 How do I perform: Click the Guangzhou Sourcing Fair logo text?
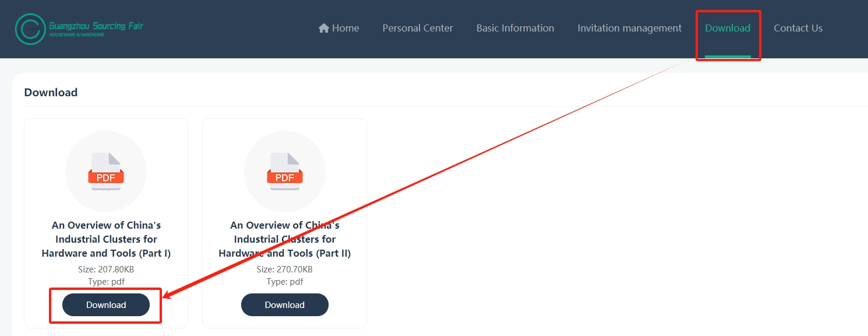pyautogui.click(x=96, y=27)
